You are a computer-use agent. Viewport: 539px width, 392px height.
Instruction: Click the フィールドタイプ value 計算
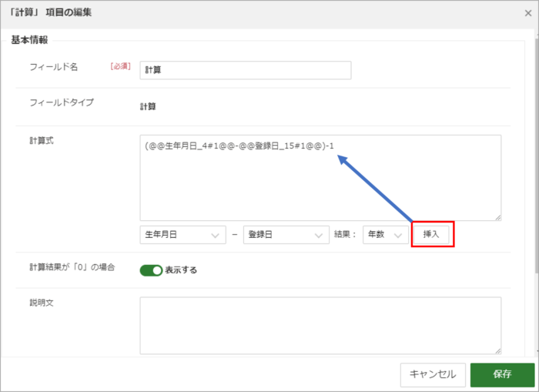(148, 106)
